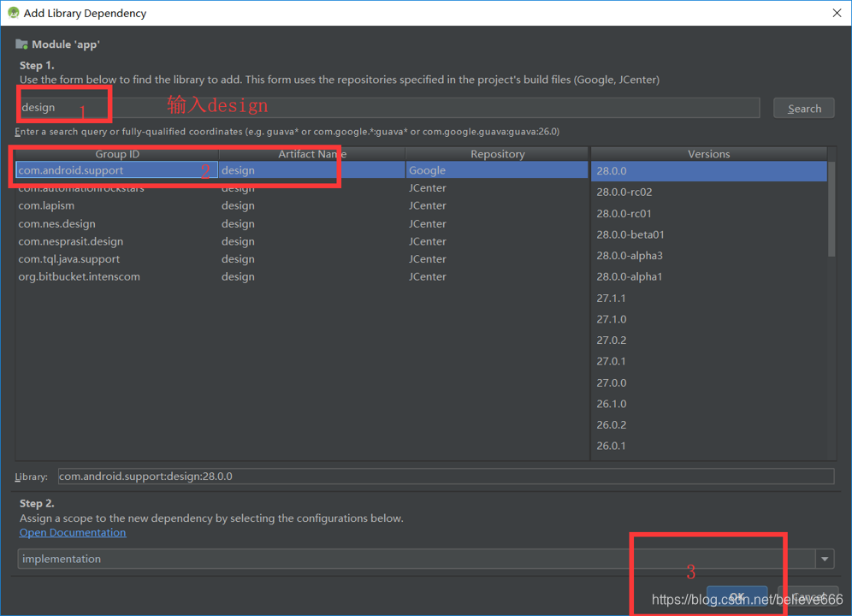Click the Library coordinates field
Viewport: 852px width, 616px height.
pyautogui.click(x=446, y=477)
